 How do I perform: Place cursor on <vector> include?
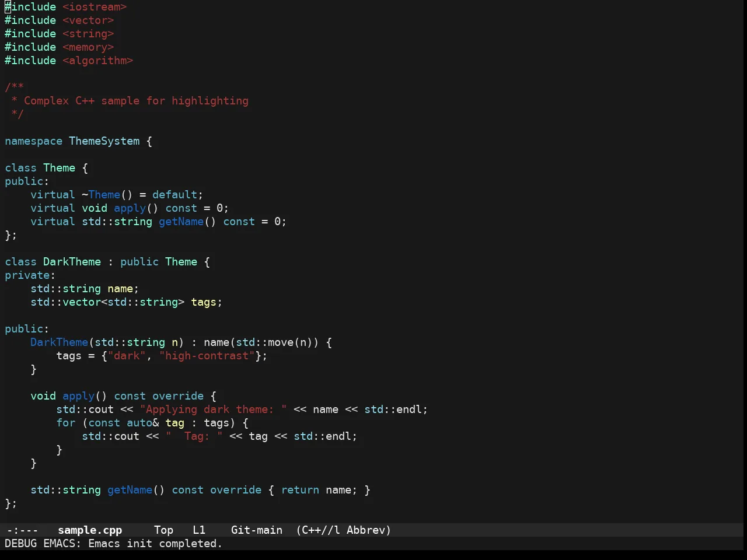pyautogui.click(x=88, y=20)
